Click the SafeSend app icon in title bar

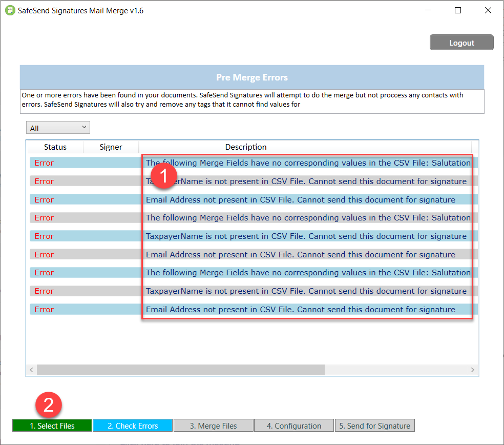[10, 10]
